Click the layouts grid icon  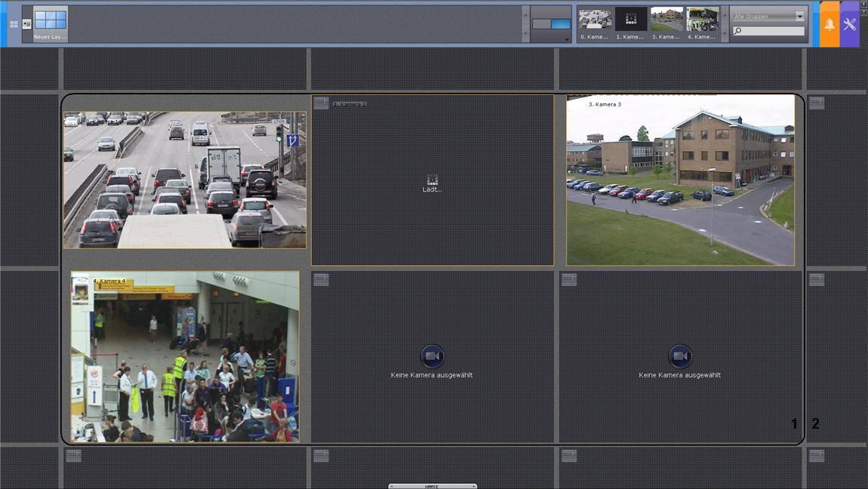(14, 24)
